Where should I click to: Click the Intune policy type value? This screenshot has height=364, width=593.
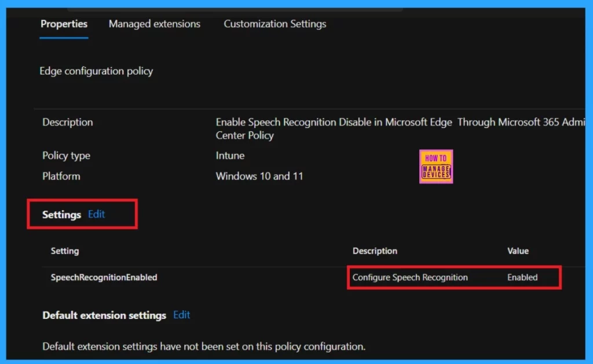(x=230, y=155)
